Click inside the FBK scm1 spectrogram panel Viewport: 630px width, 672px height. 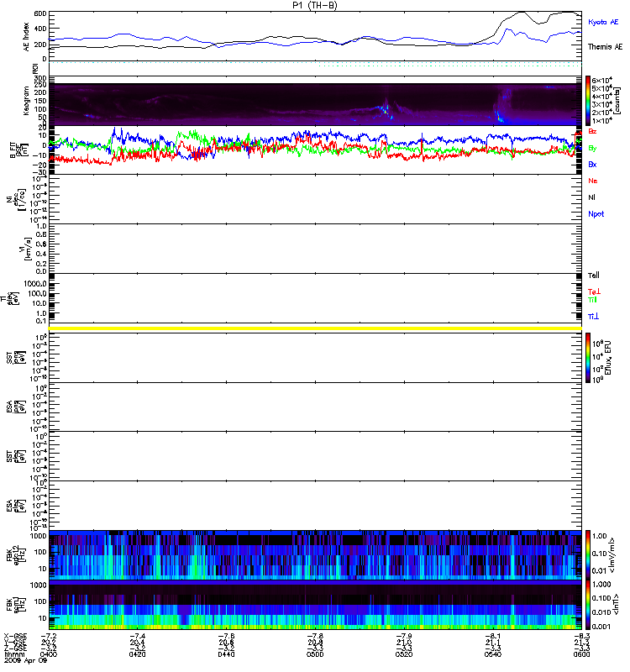pos(316,605)
